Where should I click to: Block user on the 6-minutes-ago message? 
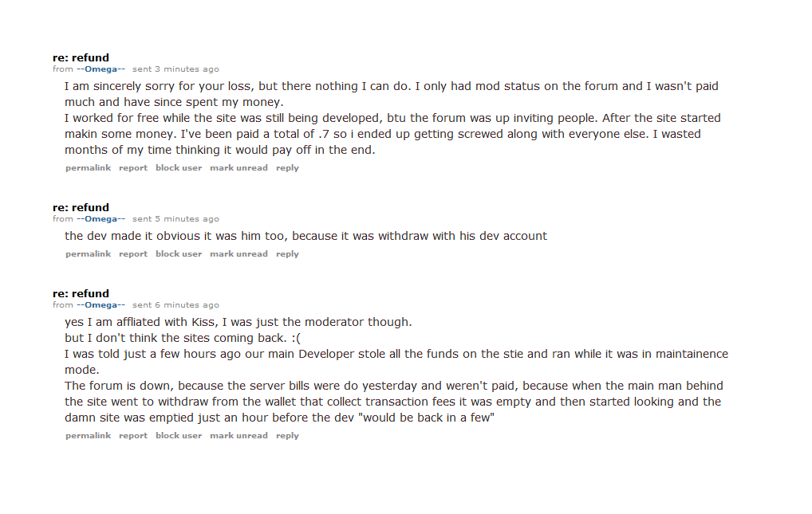[179, 436]
